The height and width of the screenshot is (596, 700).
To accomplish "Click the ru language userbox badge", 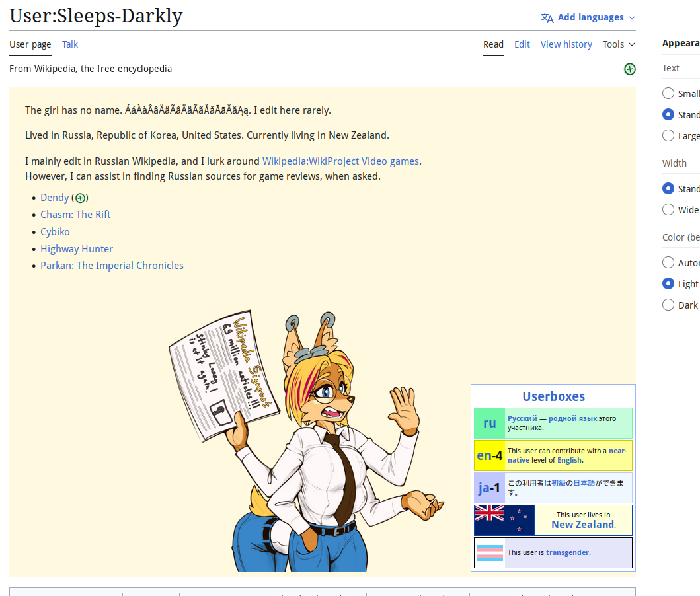I will 489,423.
